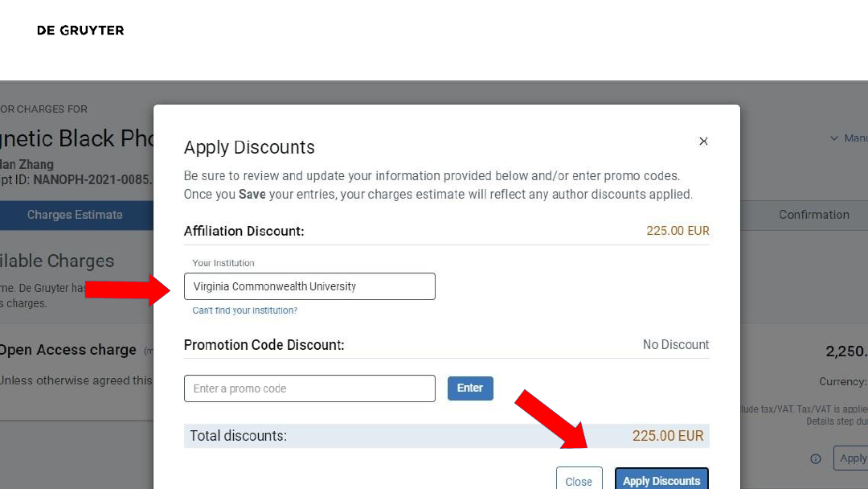Open the Your Institution field

click(309, 286)
